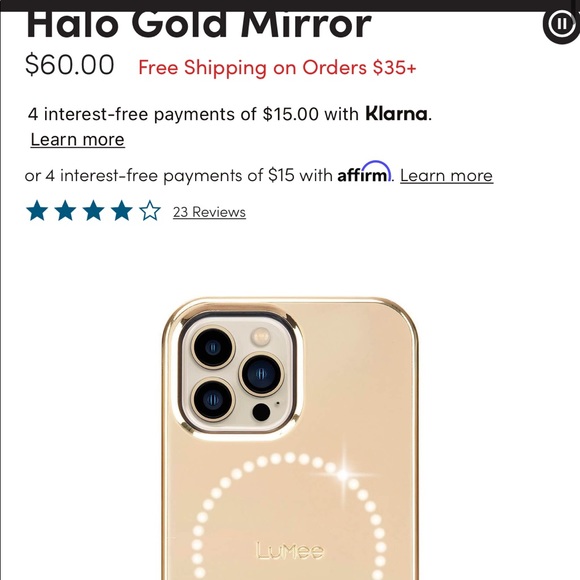View the 23 Reviews link
This screenshot has width=580, height=580.
tap(209, 212)
